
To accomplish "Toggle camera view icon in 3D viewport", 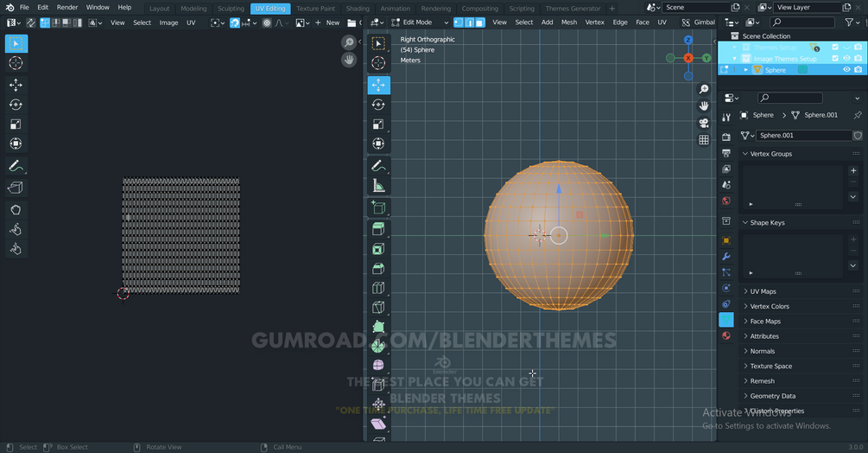I will point(704,123).
